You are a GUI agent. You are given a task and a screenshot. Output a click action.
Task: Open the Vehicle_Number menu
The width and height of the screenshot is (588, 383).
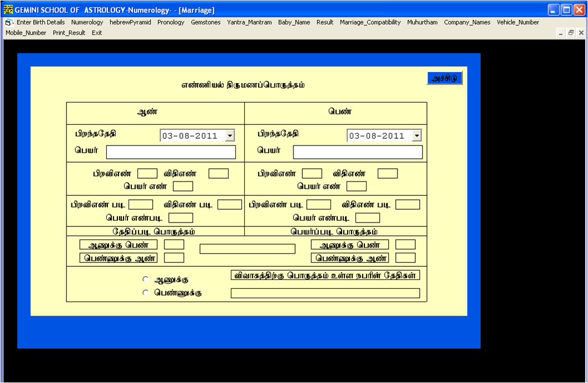[x=518, y=22]
